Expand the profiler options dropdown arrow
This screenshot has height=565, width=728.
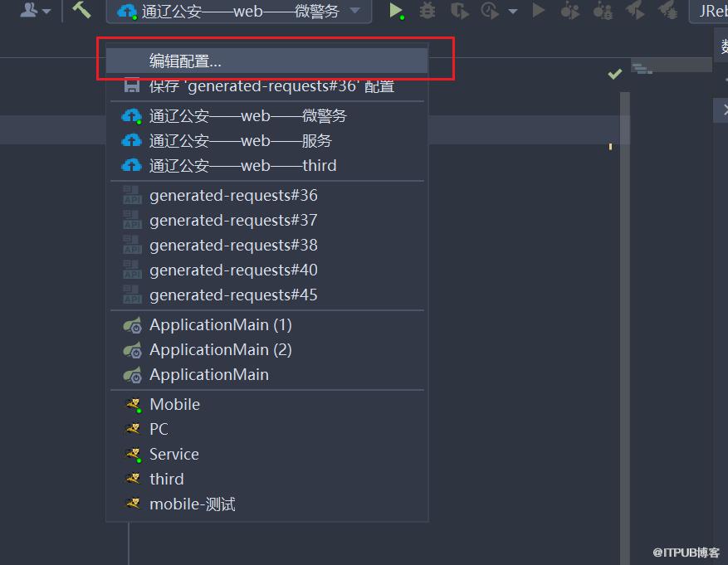coord(512,11)
